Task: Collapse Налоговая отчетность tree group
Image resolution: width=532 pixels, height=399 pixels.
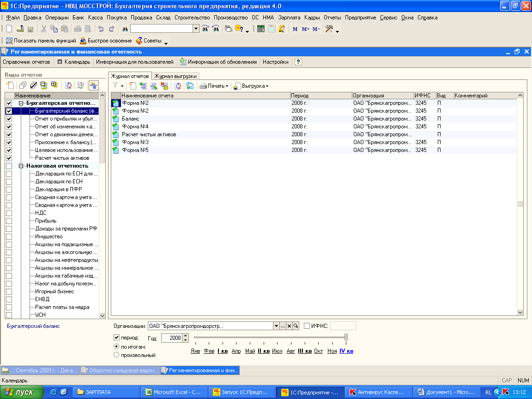Action: [x=21, y=166]
